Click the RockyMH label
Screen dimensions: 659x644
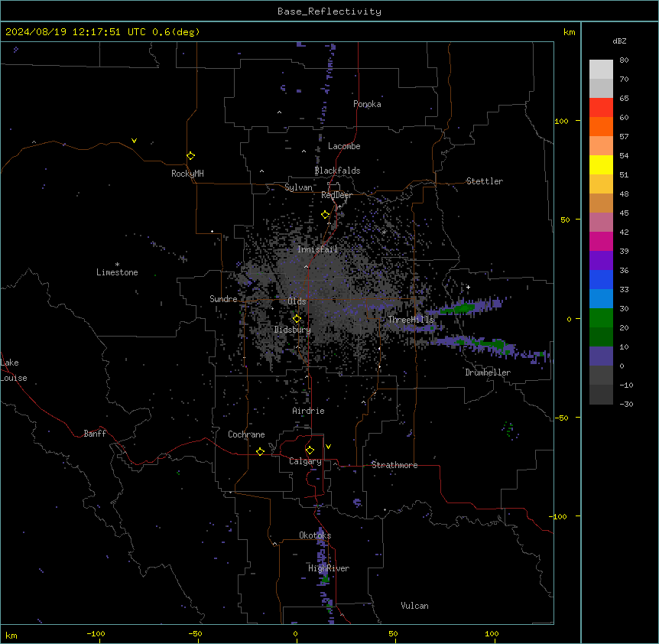[187, 174]
